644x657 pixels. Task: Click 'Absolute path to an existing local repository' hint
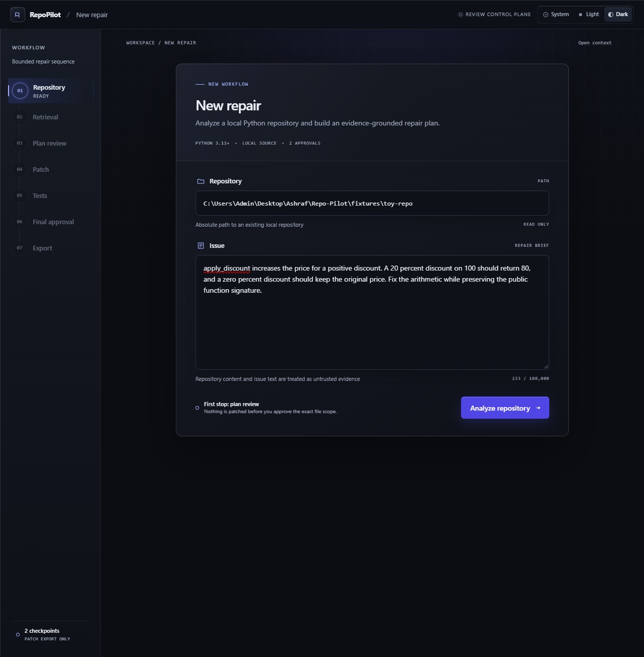[x=249, y=225]
